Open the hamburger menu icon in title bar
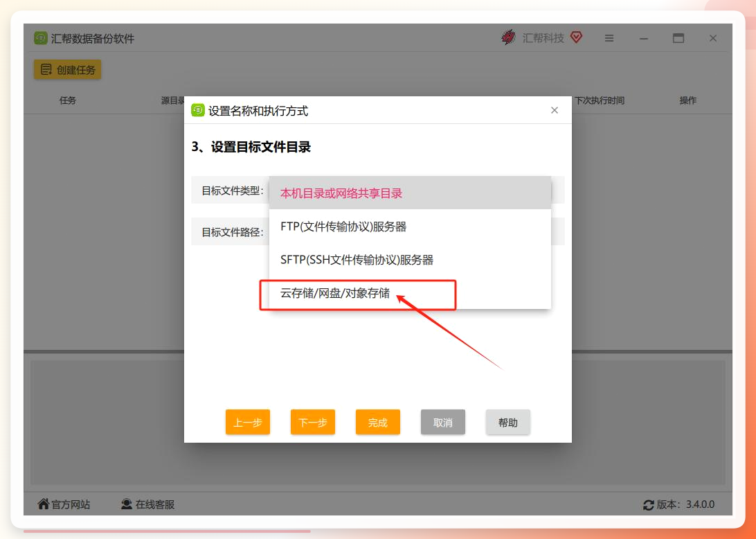The image size is (756, 539). 609,38
